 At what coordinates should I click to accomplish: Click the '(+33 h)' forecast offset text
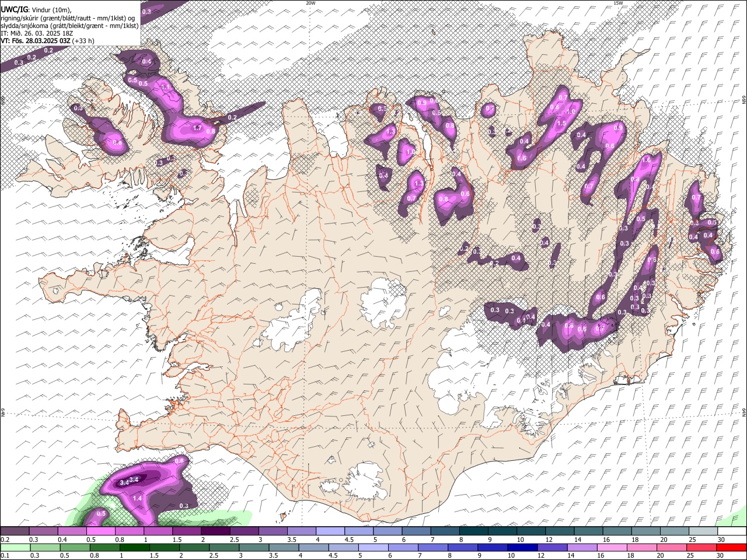point(83,41)
